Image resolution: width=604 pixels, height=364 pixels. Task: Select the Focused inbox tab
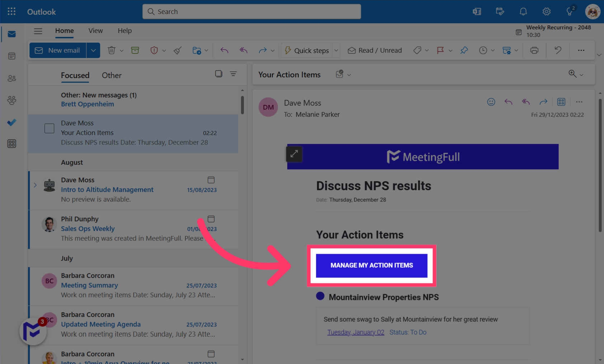pyautogui.click(x=75, y=75)
